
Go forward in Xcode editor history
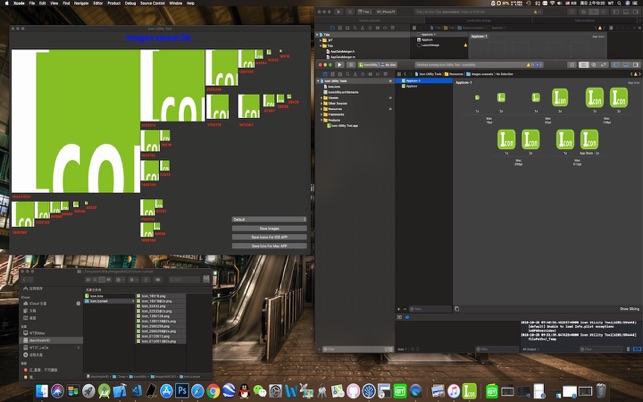pos(411,74)
